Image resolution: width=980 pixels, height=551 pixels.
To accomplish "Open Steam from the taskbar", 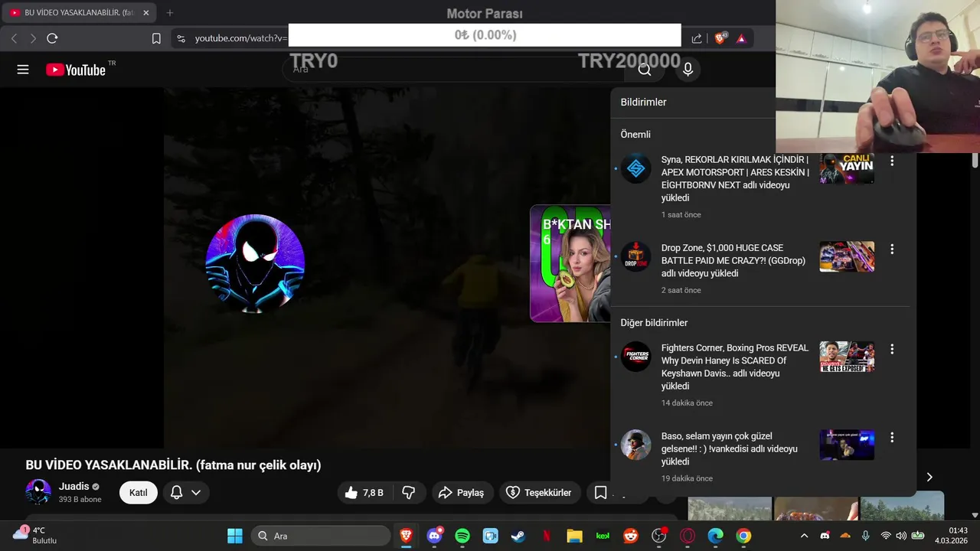I will (x=518, y=536).
